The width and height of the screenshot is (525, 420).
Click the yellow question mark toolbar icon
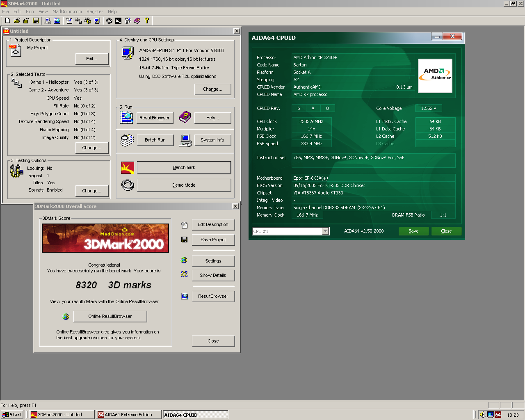pyautogui.click(x=147, y=21)
